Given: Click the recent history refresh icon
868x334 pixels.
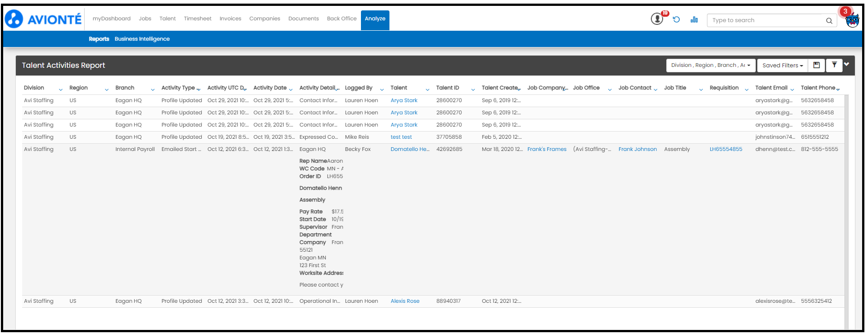Looking at the screenshot, I should pos(676,19).
